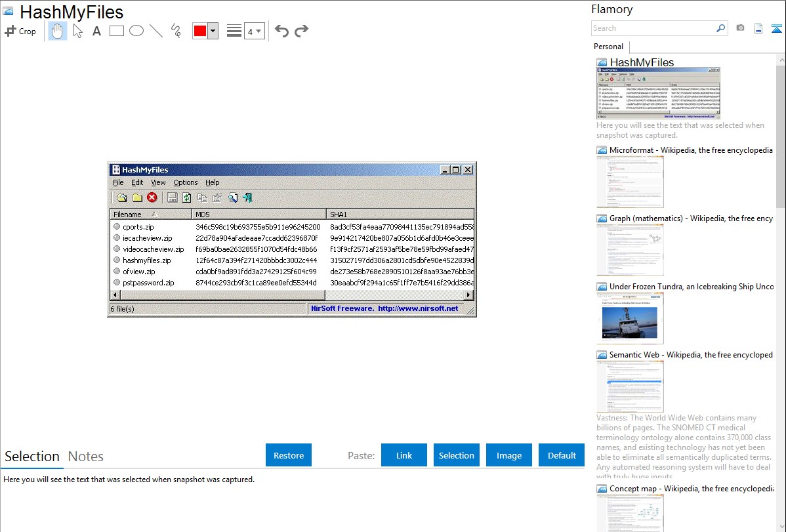This screenshot has width=786, height=532.
Task: Open Options menu in HashMyFiles window
Action: click(x=186, y=182)
